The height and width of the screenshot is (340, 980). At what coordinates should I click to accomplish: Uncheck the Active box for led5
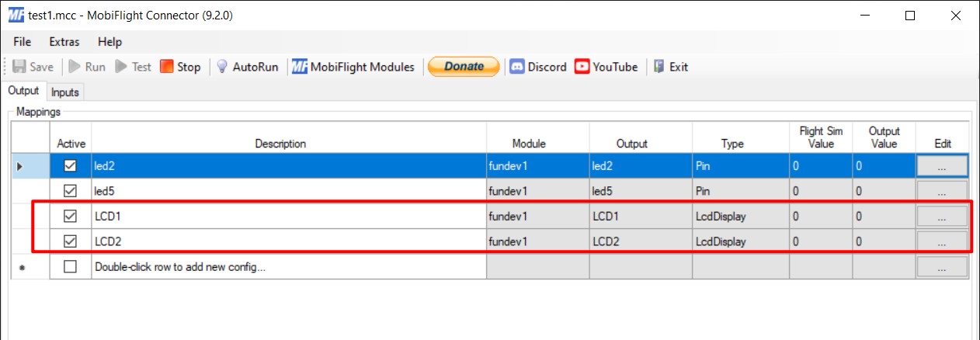click(71, 190)
